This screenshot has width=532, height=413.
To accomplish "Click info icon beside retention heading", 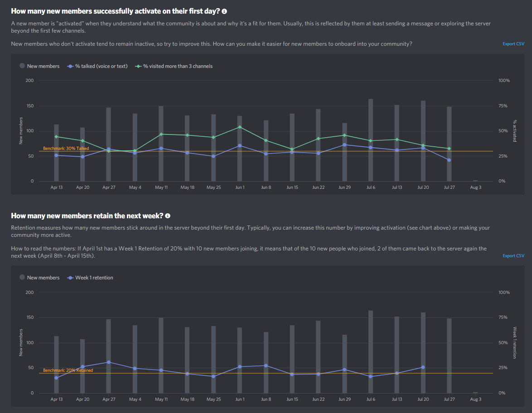I will tap(168, 216).
